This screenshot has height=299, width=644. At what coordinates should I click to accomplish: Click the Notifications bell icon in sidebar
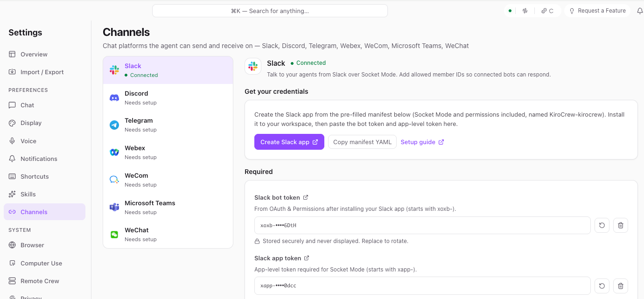coord(12,159)
